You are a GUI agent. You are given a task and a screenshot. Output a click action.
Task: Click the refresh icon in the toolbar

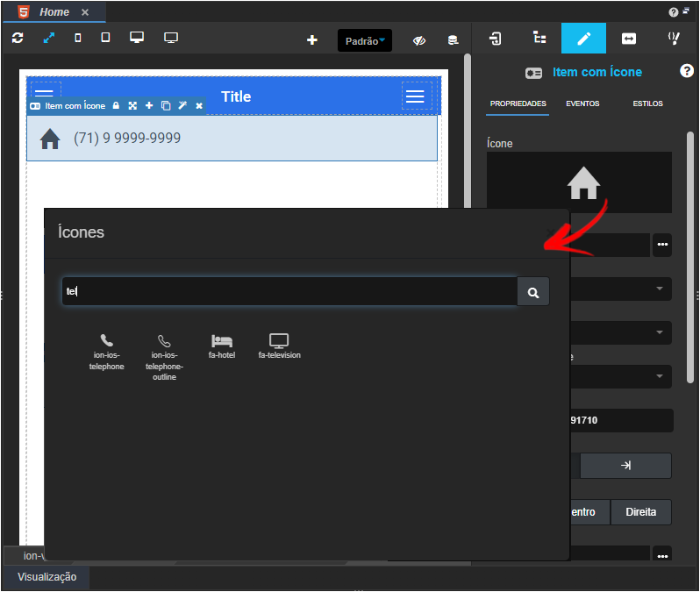(18, 38)
